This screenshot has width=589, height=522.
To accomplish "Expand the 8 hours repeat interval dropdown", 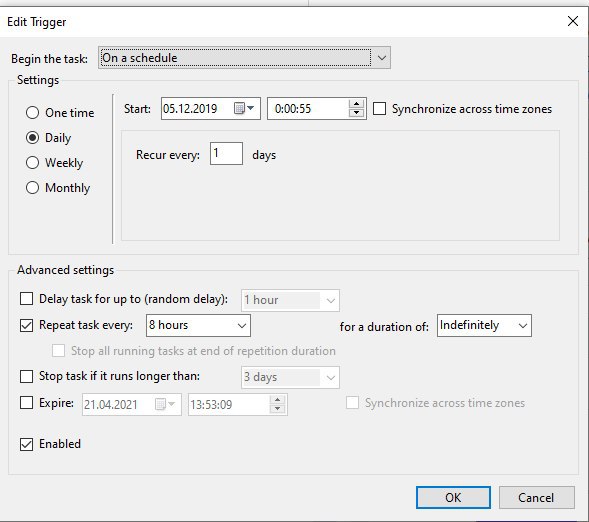I will point(198,325).
